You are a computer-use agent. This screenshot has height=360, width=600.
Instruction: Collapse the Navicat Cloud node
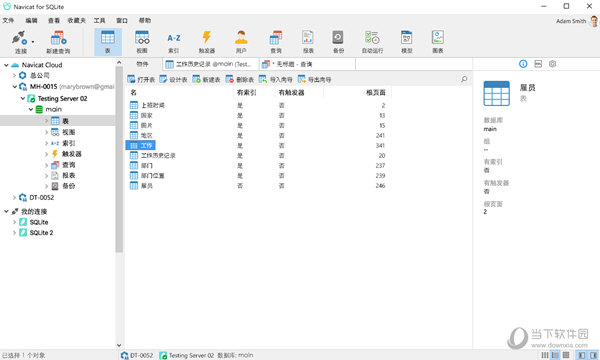[6, 65]
